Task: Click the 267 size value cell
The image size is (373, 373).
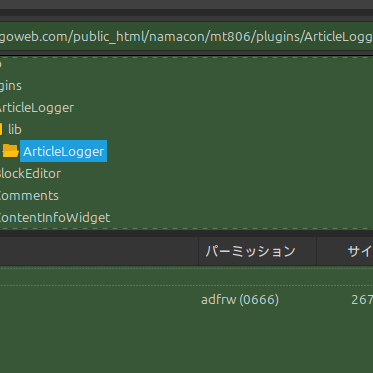Action: click(362, 299)
